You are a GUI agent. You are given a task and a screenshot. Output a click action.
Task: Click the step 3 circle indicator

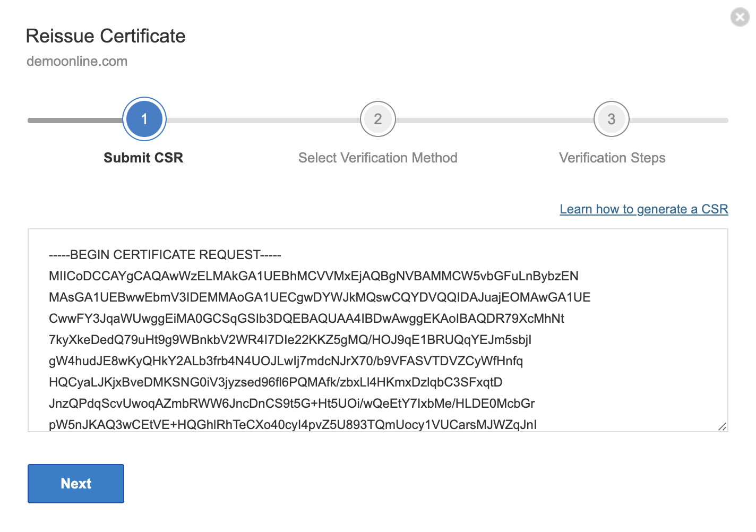click(x=611, y=119)
